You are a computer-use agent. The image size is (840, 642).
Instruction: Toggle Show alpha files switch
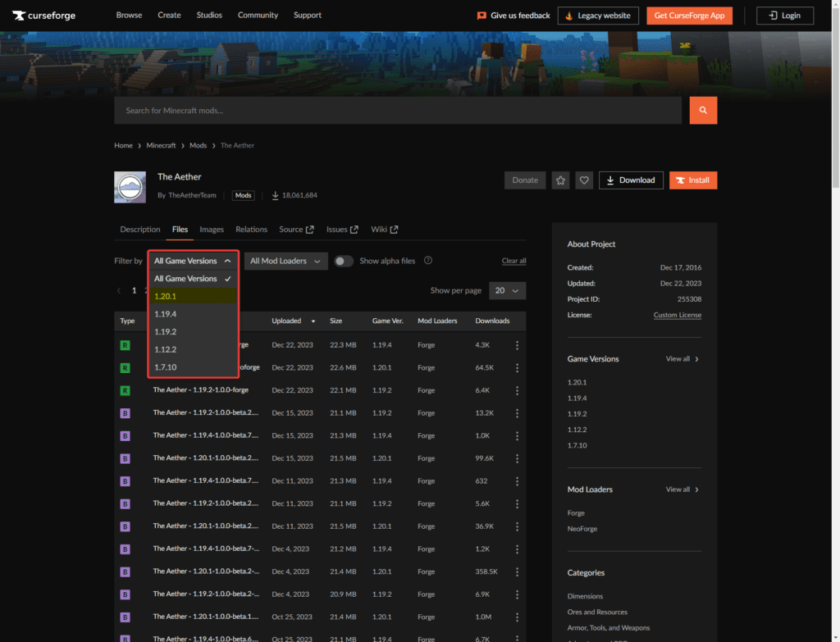tap(344, 261)
